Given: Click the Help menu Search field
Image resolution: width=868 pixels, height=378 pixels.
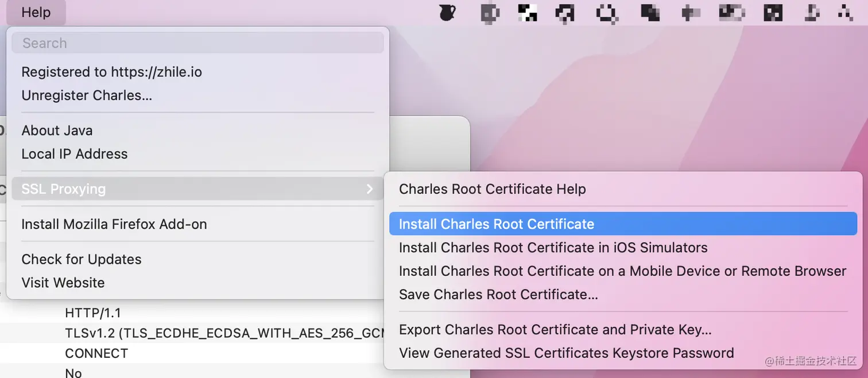Looking at the screenshot, I should tap(197, 43).
